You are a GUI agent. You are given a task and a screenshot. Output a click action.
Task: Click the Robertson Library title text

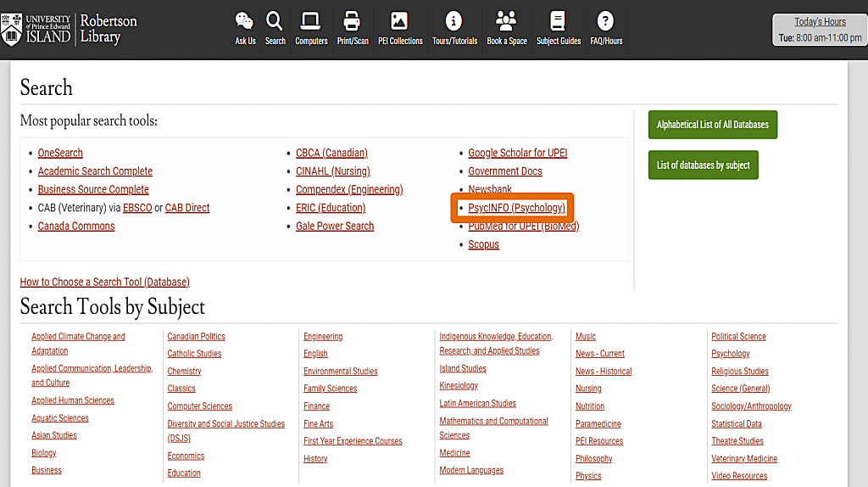(108, 29)
